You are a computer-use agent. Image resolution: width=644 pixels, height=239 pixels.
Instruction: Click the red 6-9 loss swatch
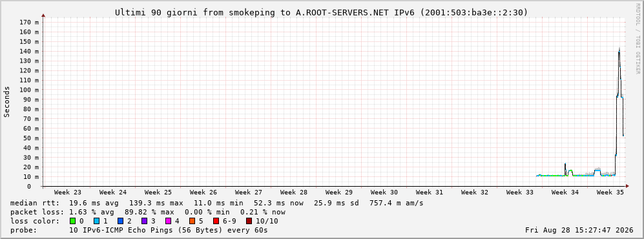pyautogui.click(x=216, y=221)
